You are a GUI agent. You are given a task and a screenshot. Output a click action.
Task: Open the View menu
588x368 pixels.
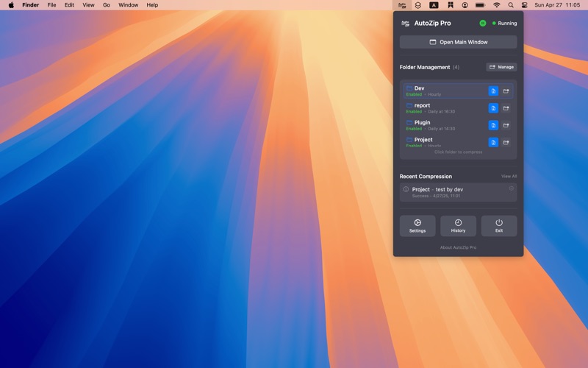[88, 5]
